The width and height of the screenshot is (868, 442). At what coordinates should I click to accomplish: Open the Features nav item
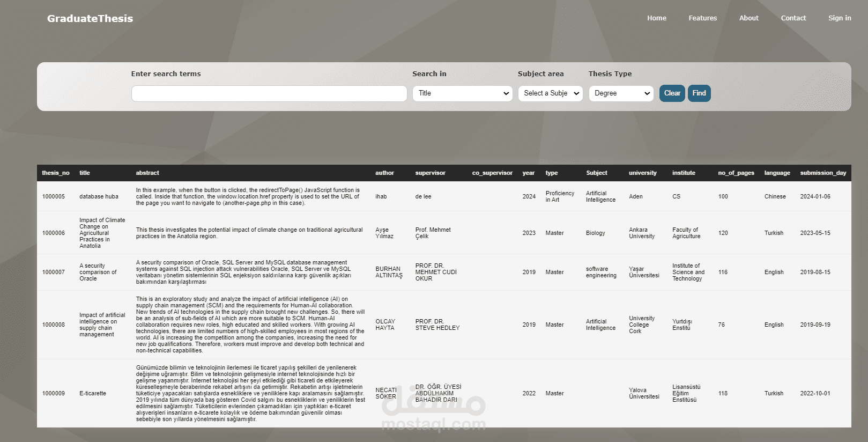point(703,18)
